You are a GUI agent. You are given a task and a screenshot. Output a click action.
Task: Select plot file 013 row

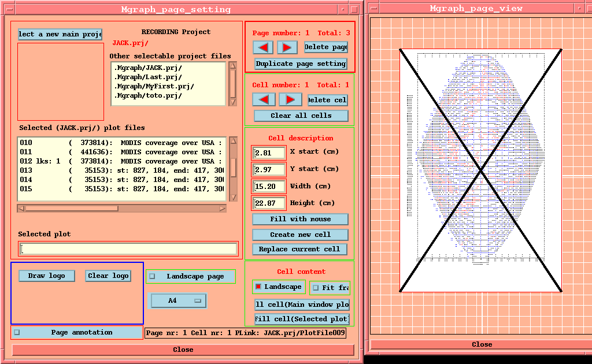121,170
